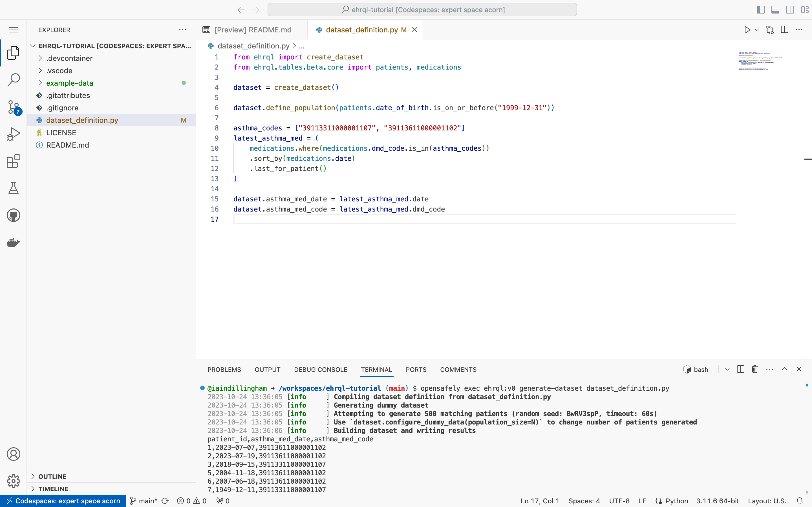812x507 pixels.
Task: Open the Docker extension icon
Action: pyautogui.click(x=14, y=243)
